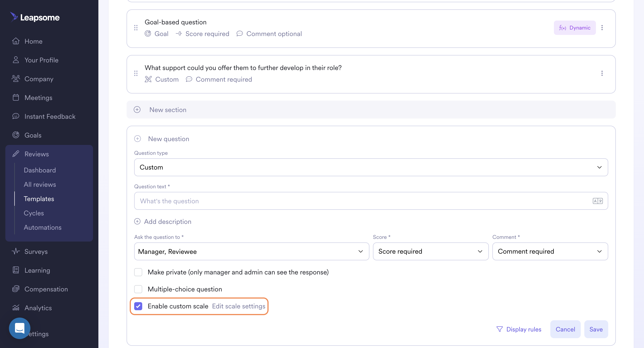Click Comment optional tag

(274, 34)
